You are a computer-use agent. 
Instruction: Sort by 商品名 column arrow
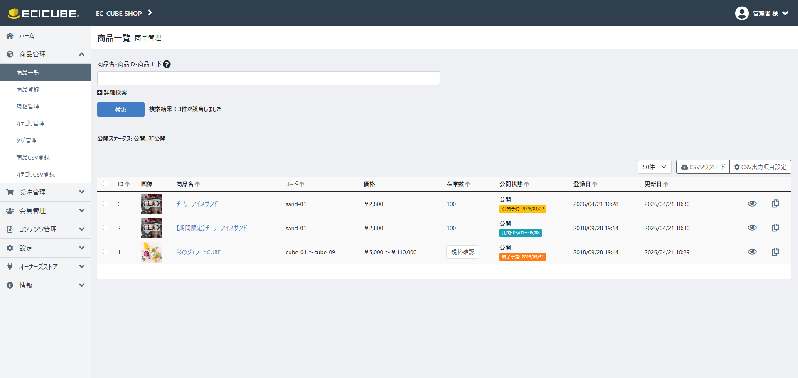click(197, 184)
